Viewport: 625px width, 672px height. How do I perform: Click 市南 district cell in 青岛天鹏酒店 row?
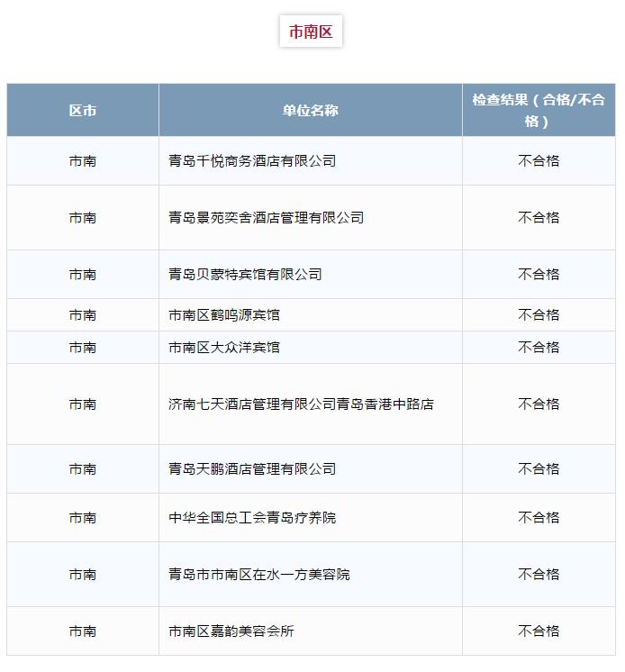pos(83,468)
